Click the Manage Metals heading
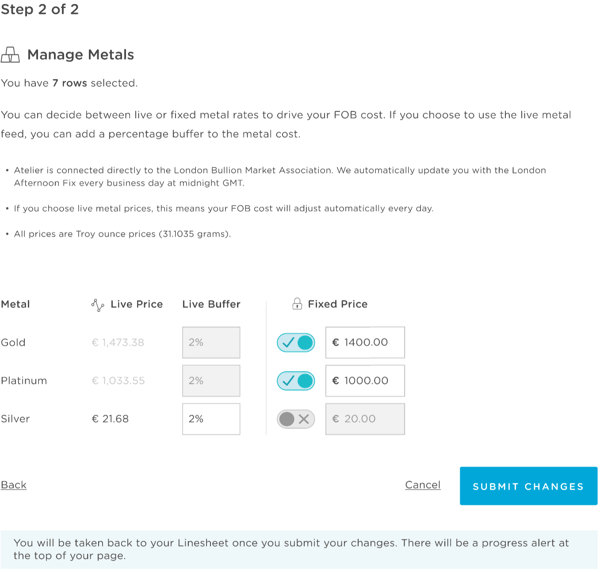This screenshot has width=600, height=572. tap(81, 55)
